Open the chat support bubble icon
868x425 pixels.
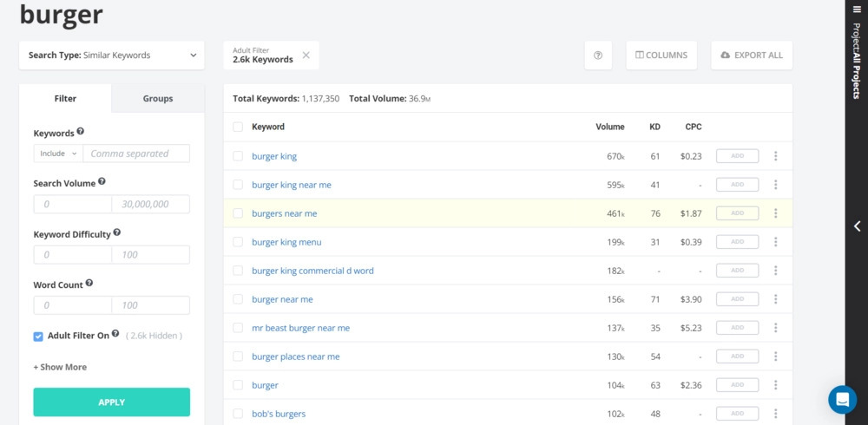coord(842,399)
